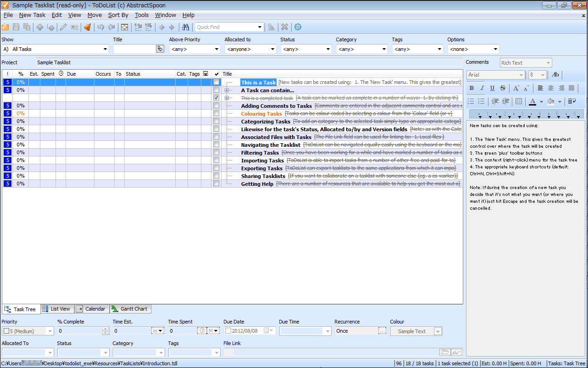
Task: Click the bullet list icon in comments
Action: pyautogui.click(x=471, y=101)
